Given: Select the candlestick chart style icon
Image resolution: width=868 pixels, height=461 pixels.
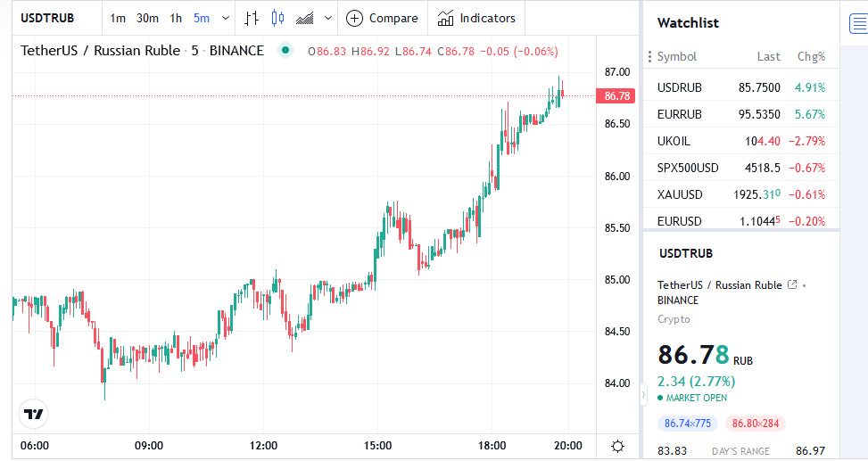Looking at the screenshot, I should (x=278, y=18).
